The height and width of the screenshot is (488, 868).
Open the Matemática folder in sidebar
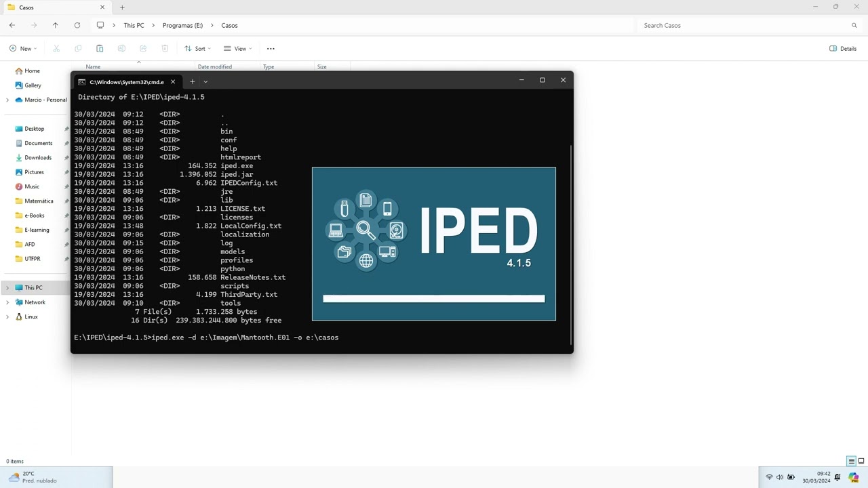pos(39,201)
